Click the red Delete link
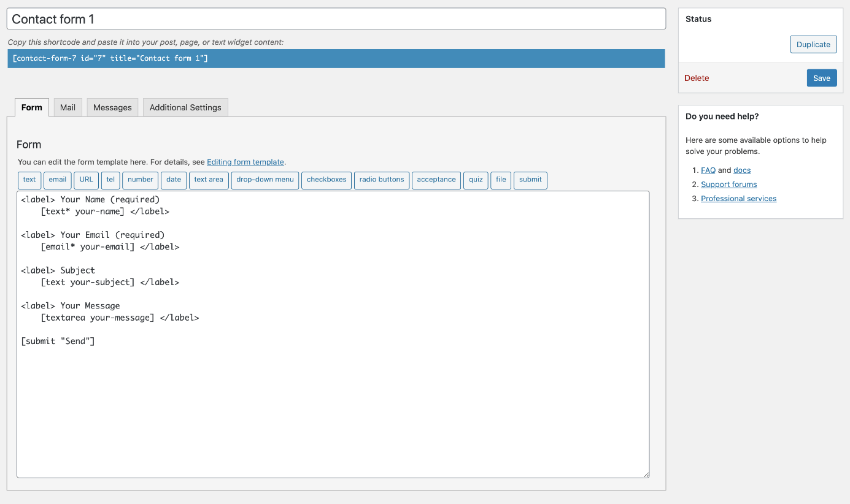 tap(697, 78)
